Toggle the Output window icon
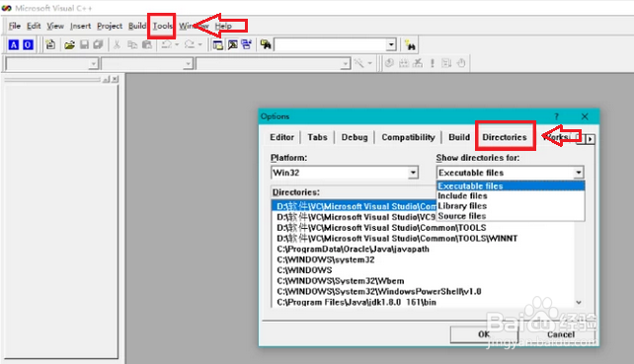Image resolution: width=634 pixels, height=364 pixels. point(232,44)
